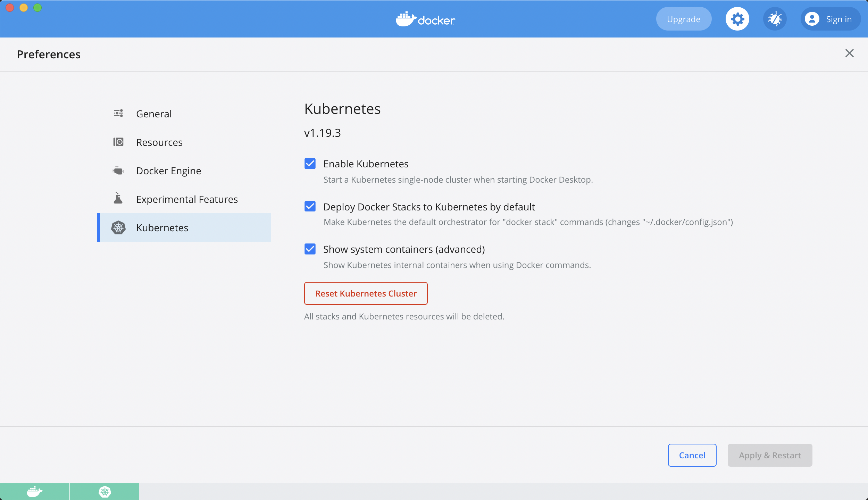Click the Experimental Features flask icon
Viewport: 868px width, 500px height.
(x=118, y=198)
